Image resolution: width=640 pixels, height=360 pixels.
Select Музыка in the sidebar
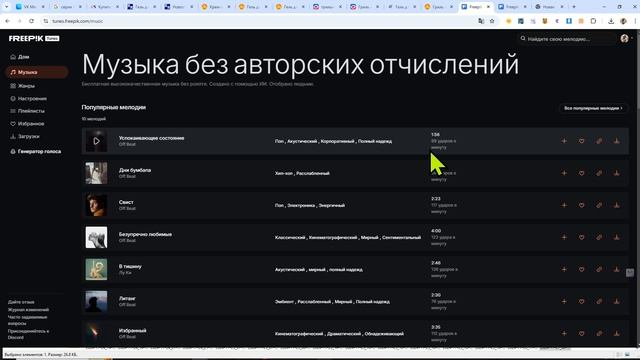click(36, 72)
